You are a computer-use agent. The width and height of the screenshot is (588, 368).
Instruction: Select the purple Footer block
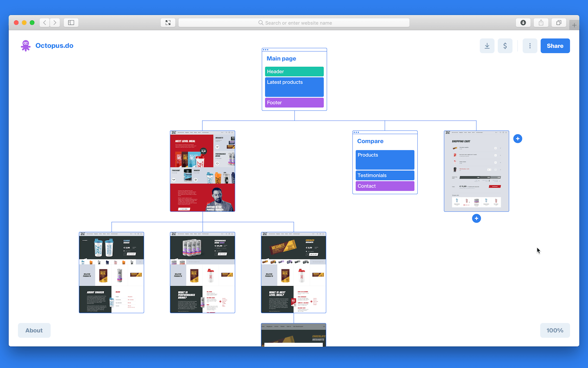point(294,103)
